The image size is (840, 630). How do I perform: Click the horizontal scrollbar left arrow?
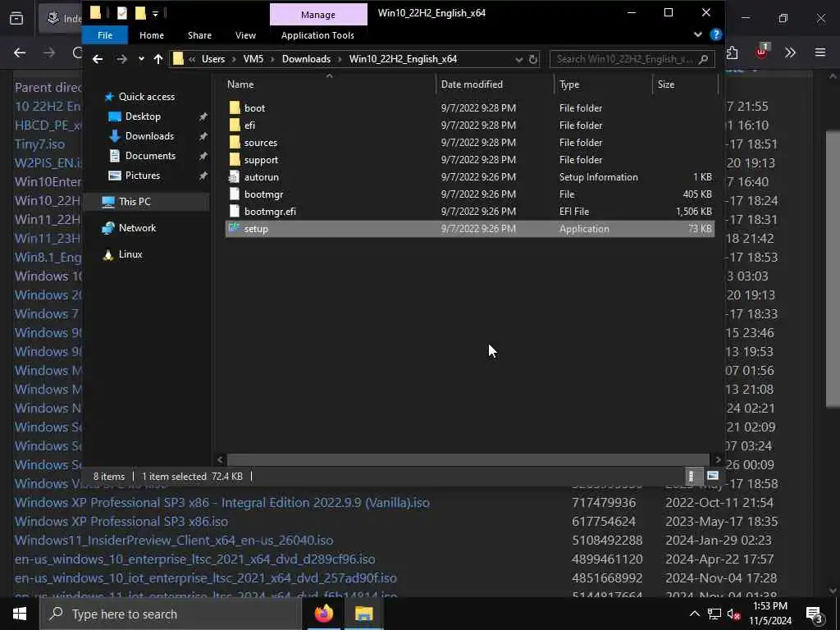tap(220, 459)
